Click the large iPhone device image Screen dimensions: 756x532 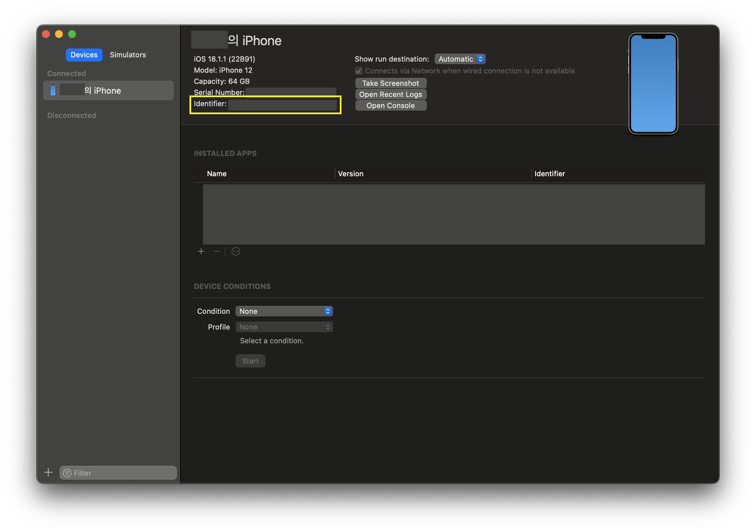(x=653, y=84)
